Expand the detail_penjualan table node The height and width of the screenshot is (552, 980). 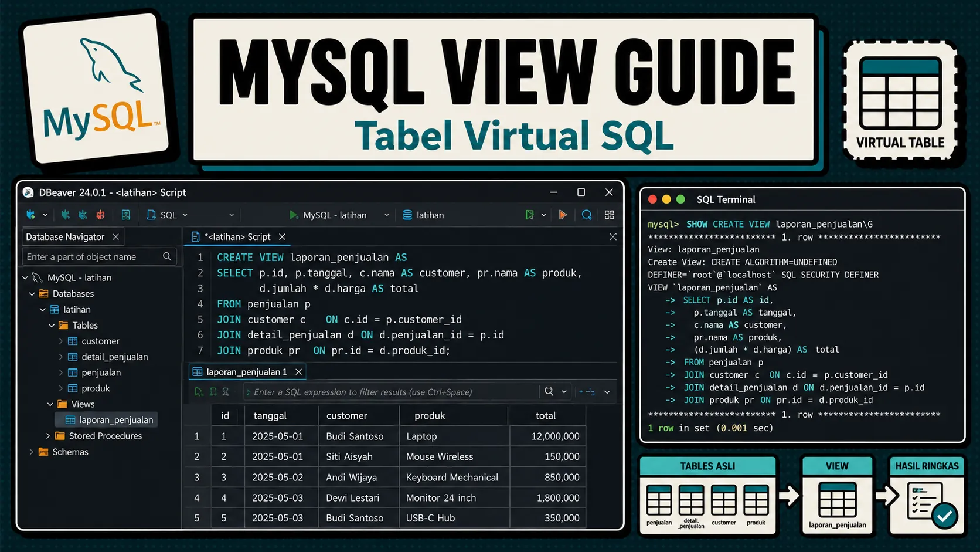(61, 357)
